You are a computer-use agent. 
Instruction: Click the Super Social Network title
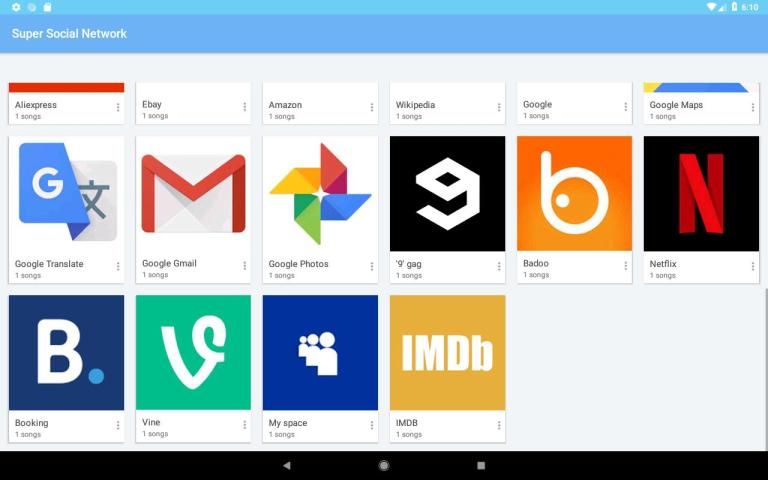[69, 34]
